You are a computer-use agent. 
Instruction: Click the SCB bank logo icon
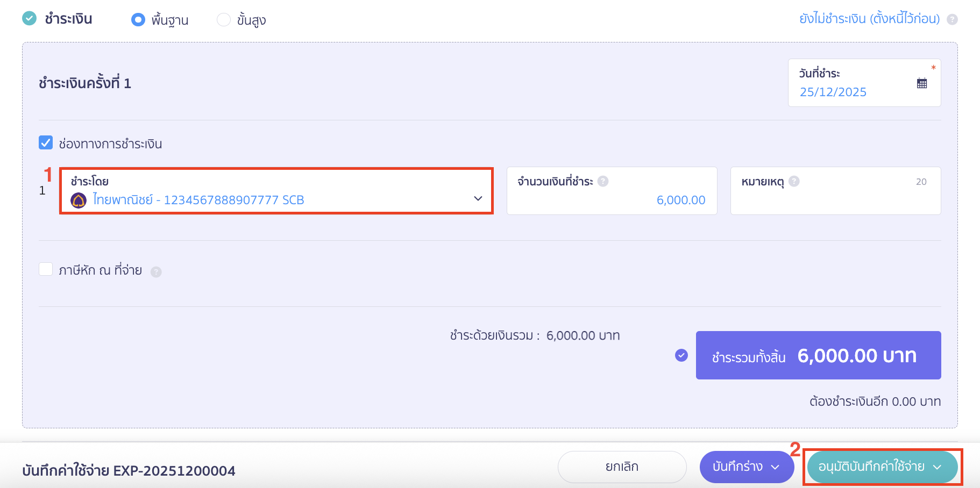[79, 200]
